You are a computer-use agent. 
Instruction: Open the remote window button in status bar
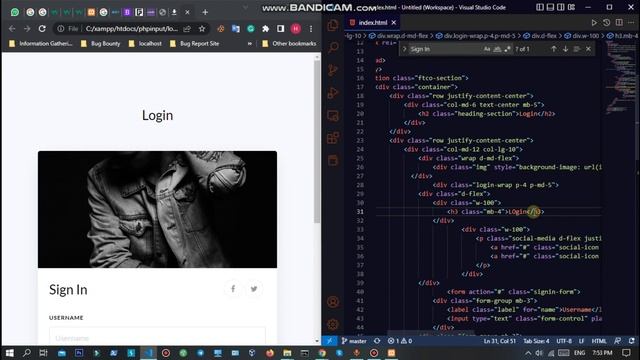(329, 341)
